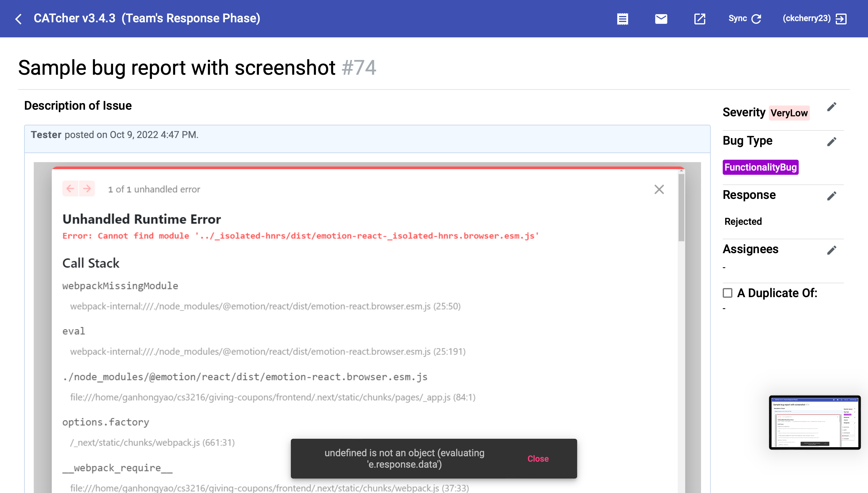Click the issue number #74

point(359,68)
